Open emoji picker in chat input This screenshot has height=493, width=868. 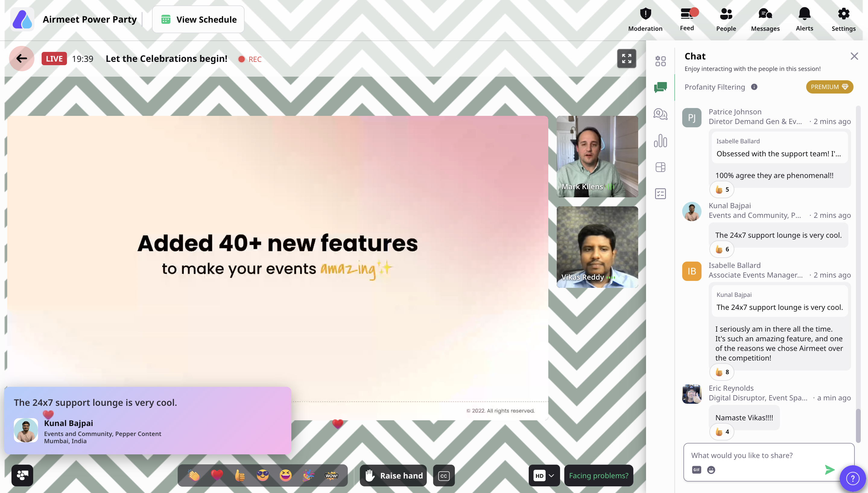(711, 470)
